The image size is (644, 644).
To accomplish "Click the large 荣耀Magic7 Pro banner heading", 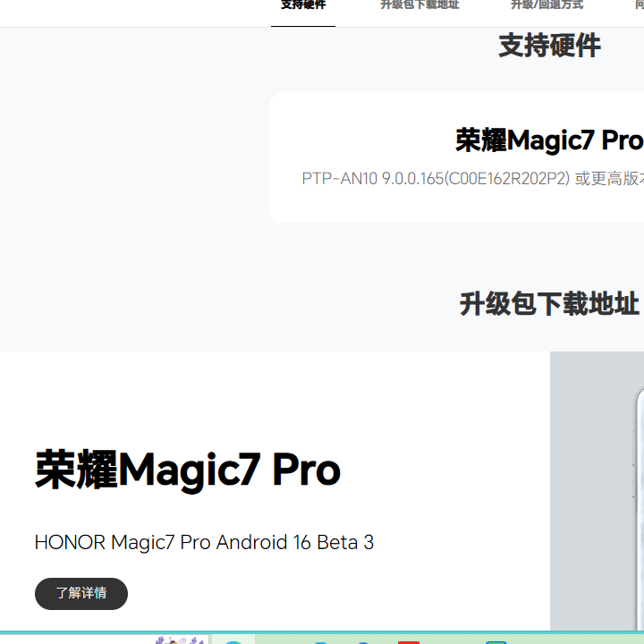I will [x=188, y=470].
